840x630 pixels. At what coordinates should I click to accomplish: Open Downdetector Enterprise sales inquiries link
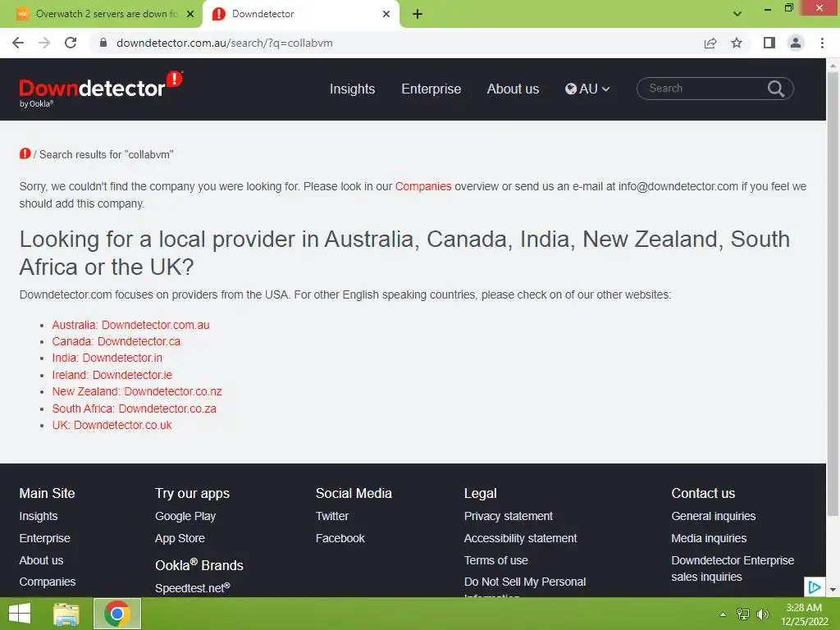[x=733, y=568]
